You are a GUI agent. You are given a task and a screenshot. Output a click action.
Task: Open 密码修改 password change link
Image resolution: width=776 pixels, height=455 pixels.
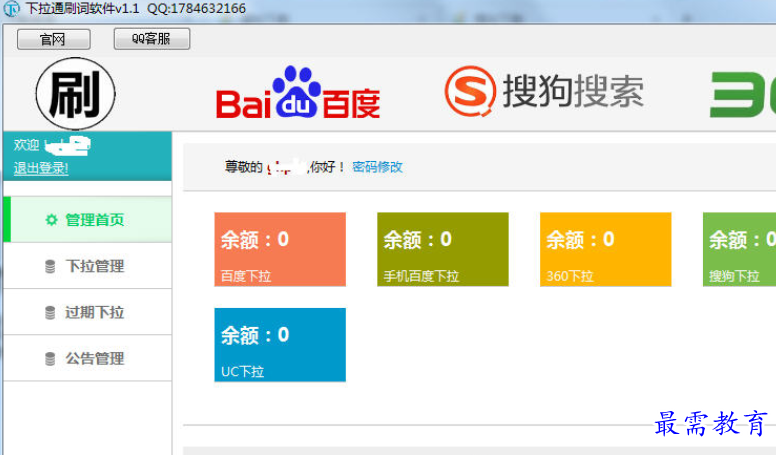tap(377, 167)
